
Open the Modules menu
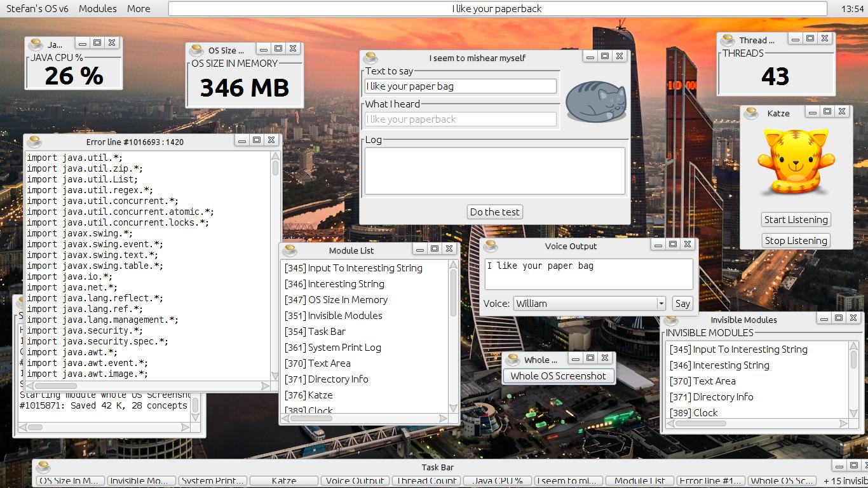click(x=98, y=9)
